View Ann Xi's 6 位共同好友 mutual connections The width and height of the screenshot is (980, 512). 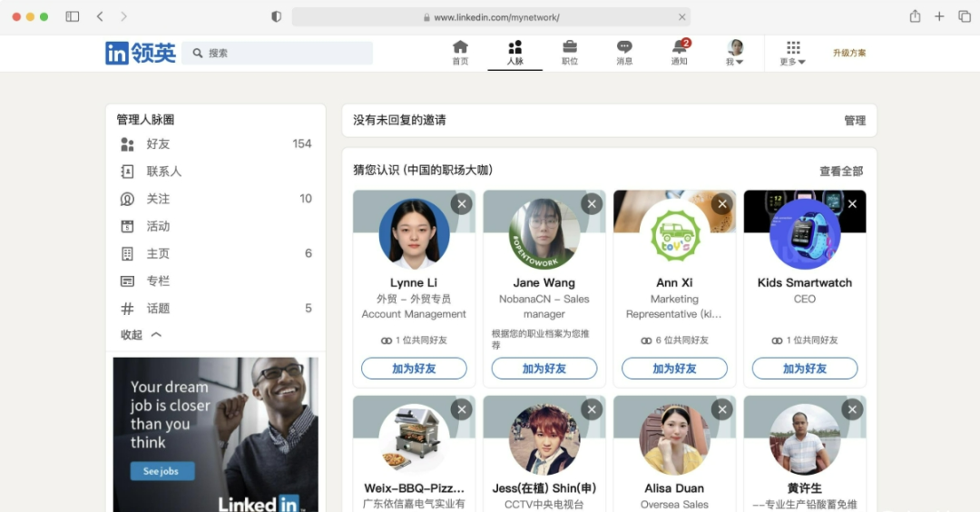coord(674,340)
